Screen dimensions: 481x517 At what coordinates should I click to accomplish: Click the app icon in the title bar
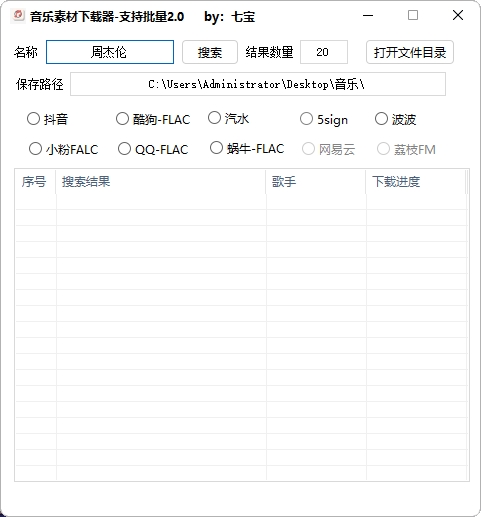[17, 16]
